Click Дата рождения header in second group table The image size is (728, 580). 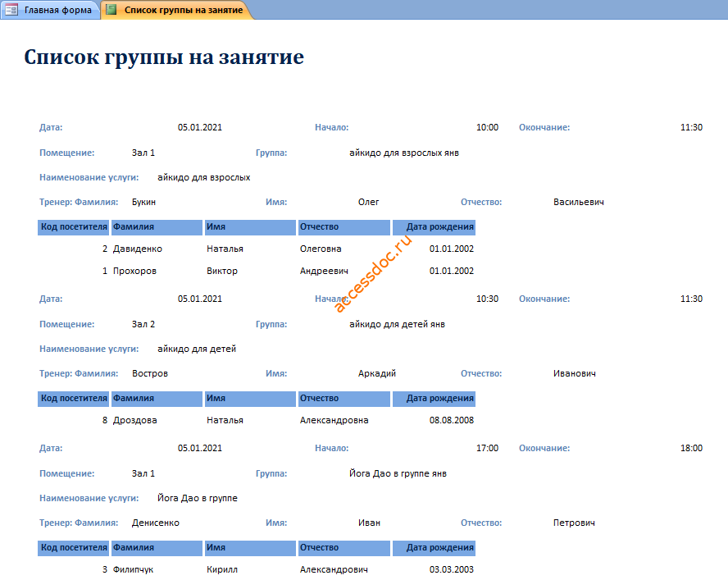(435, 399)
